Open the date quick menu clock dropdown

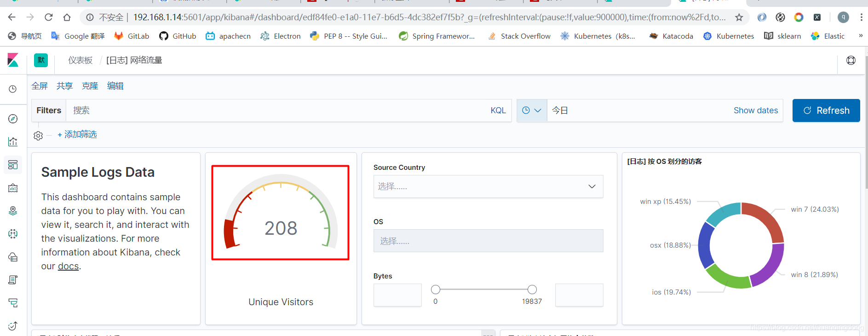(532, 110)
